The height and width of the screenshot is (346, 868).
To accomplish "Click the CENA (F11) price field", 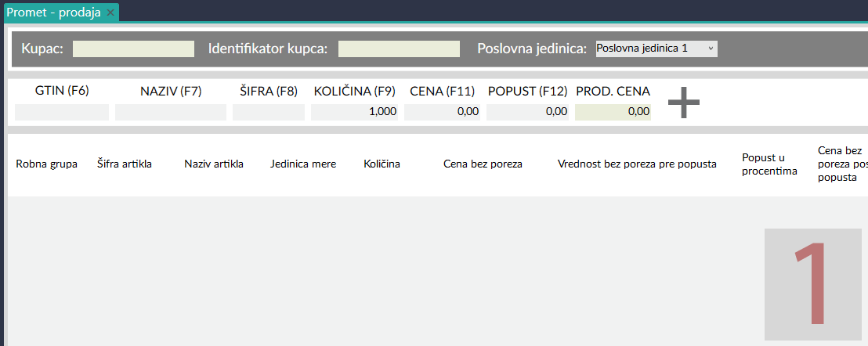I will 443,112.
